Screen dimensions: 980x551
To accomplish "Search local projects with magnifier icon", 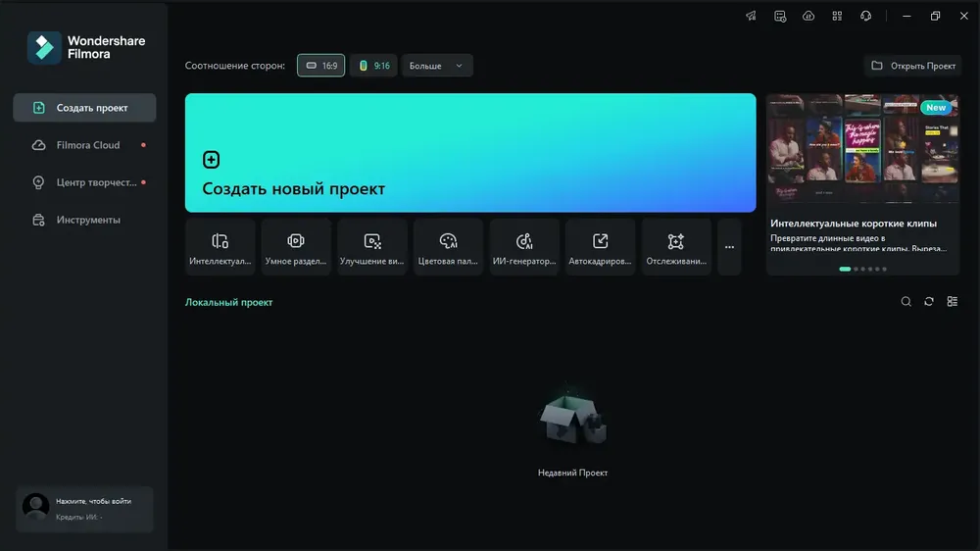I will [906, 301].
